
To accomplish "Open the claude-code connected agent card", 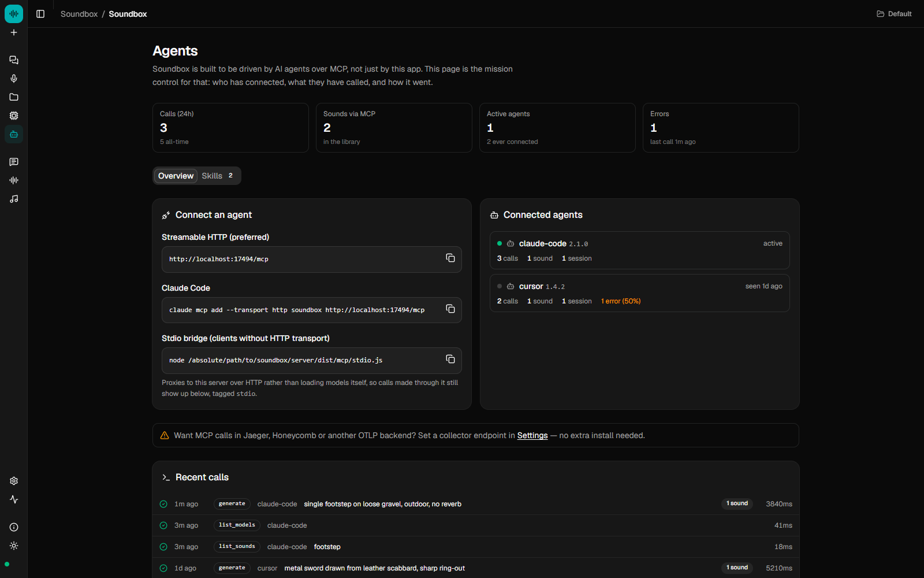I will (640, 250).
